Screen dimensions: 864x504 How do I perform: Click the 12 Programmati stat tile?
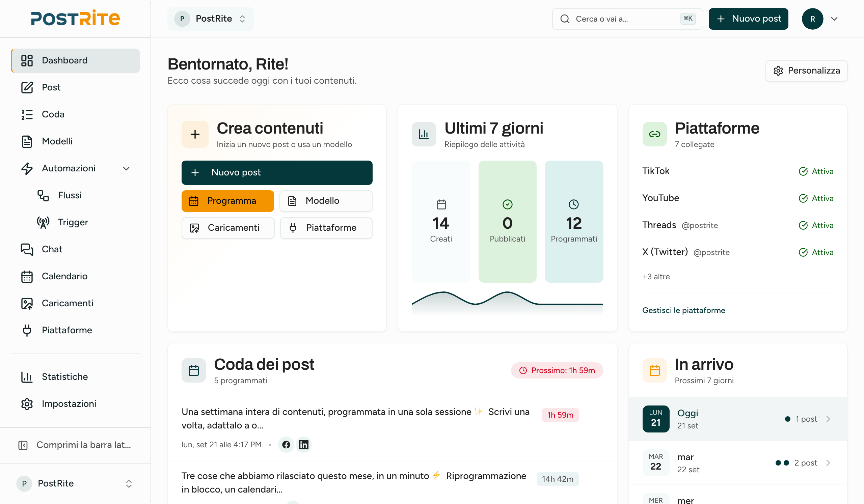[574, 222]
